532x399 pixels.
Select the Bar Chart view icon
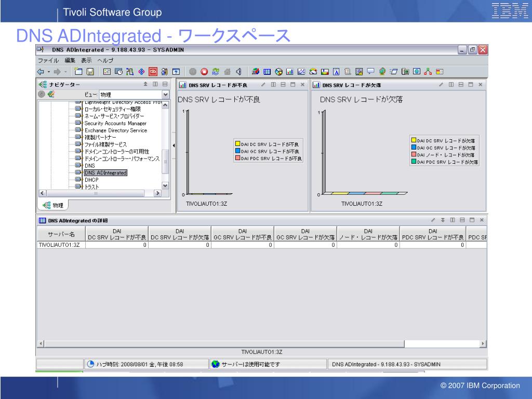tap(290, 72)
